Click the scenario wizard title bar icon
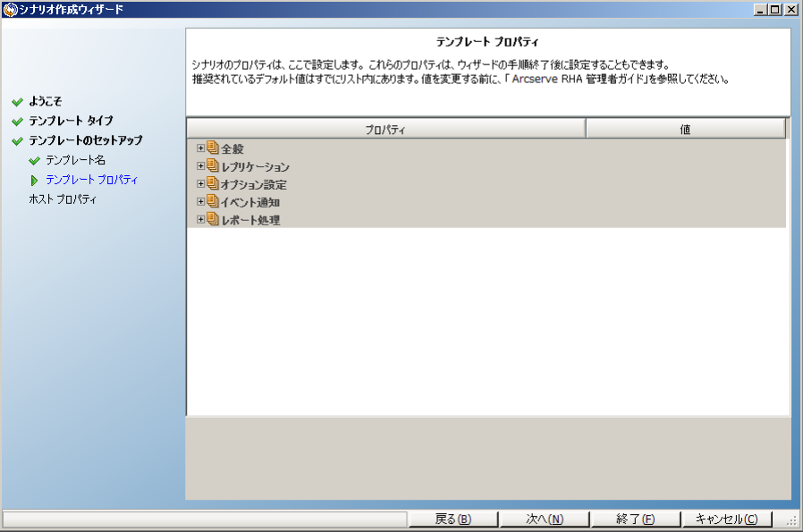Viewport: 803px width, 532px height. click(x=10, y=10)
